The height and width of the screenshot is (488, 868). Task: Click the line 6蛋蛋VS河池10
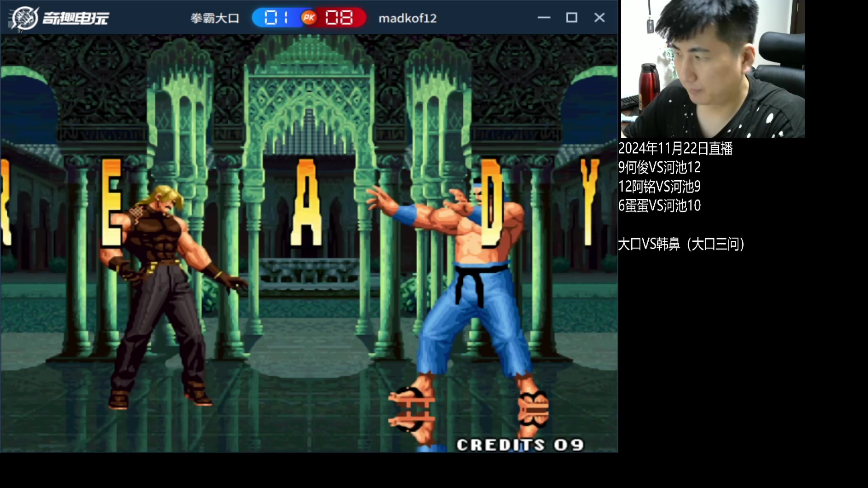(659, 206)
